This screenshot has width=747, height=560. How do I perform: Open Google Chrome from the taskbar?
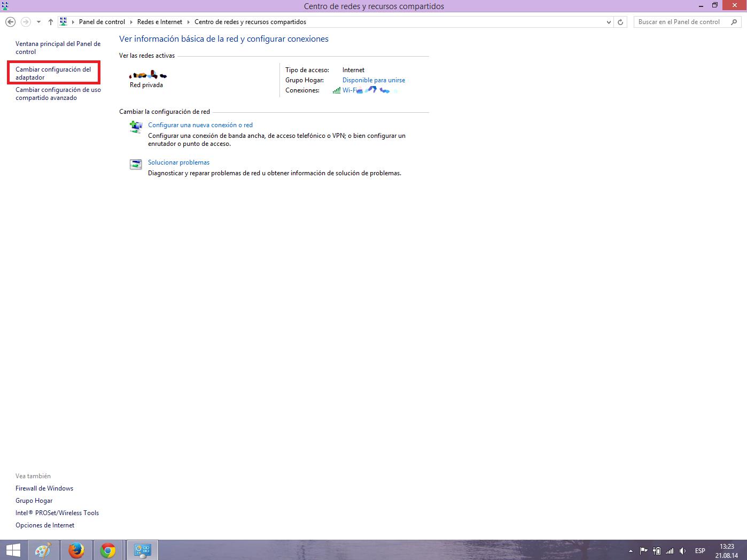point(108,550)
